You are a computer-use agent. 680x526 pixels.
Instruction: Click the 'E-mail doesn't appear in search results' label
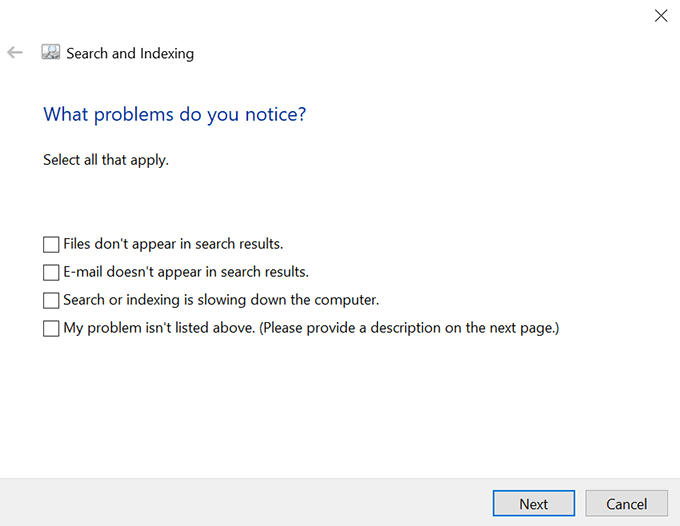tap(185, 271)
